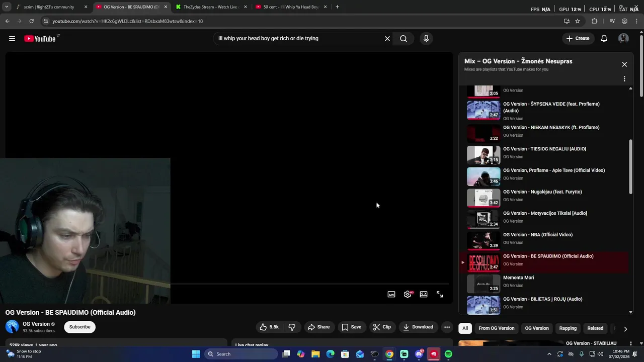Share the current video
The image size is (644, 362).
click(319, 327)
